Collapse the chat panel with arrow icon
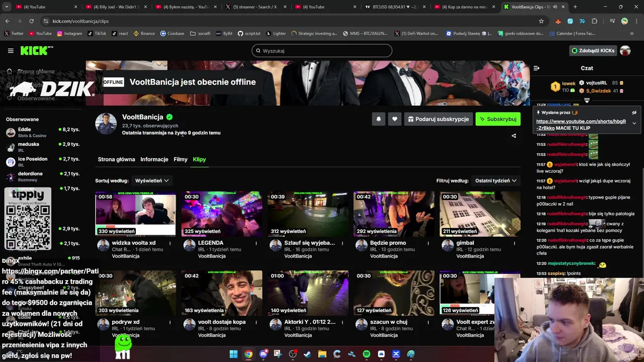Image resolution: width=644 pixels, height=362 pixels. pyautogui.click(x=536, y=68)
